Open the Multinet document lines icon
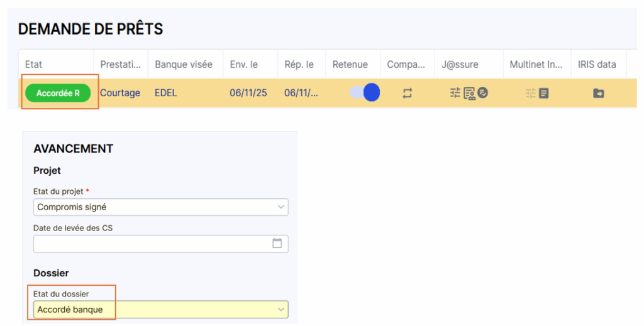 [544, 93]
